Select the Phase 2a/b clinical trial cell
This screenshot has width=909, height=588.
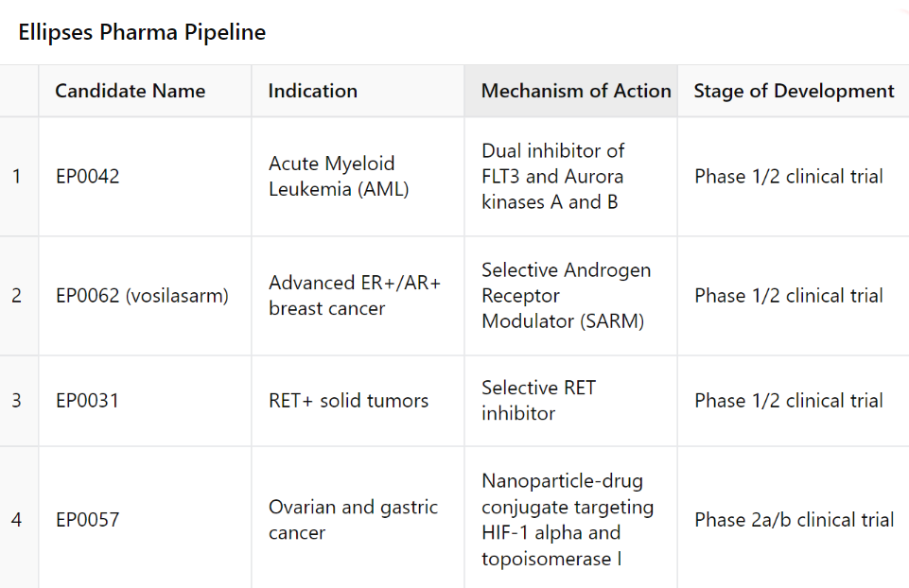[794, 520]
